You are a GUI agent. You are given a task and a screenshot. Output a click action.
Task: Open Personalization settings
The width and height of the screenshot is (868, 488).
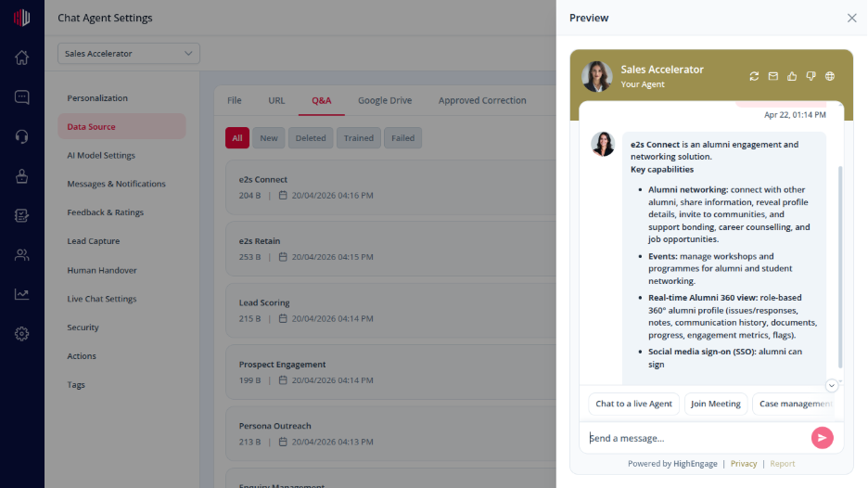pos(121,98)
